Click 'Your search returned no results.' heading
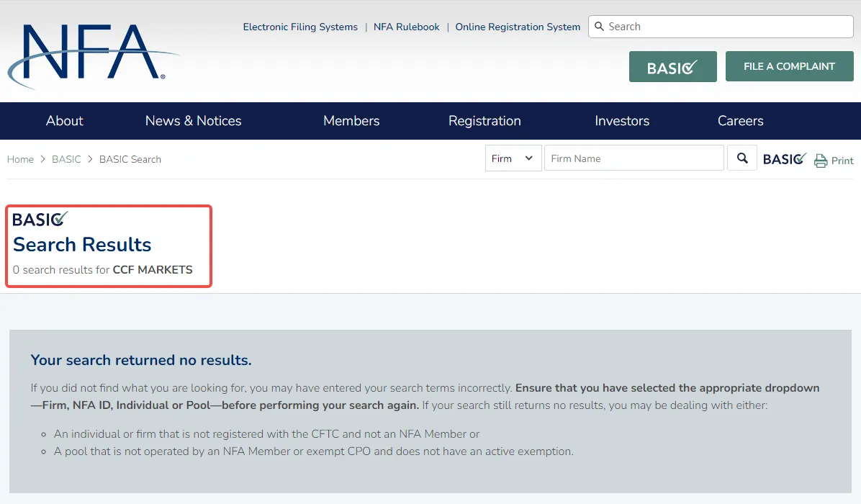The image size is (861, 504). [x=141, y=360]
